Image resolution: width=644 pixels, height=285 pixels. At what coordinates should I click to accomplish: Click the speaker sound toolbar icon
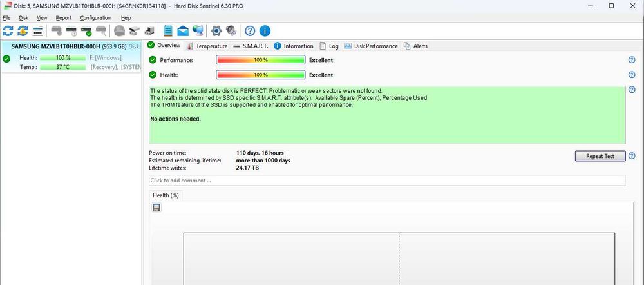point(231,31)
